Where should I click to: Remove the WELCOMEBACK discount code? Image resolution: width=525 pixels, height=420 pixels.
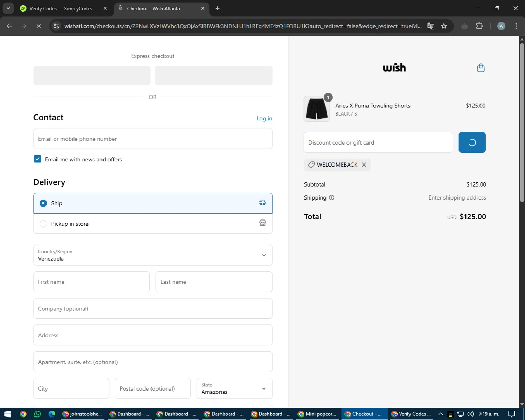pos(364,164)
